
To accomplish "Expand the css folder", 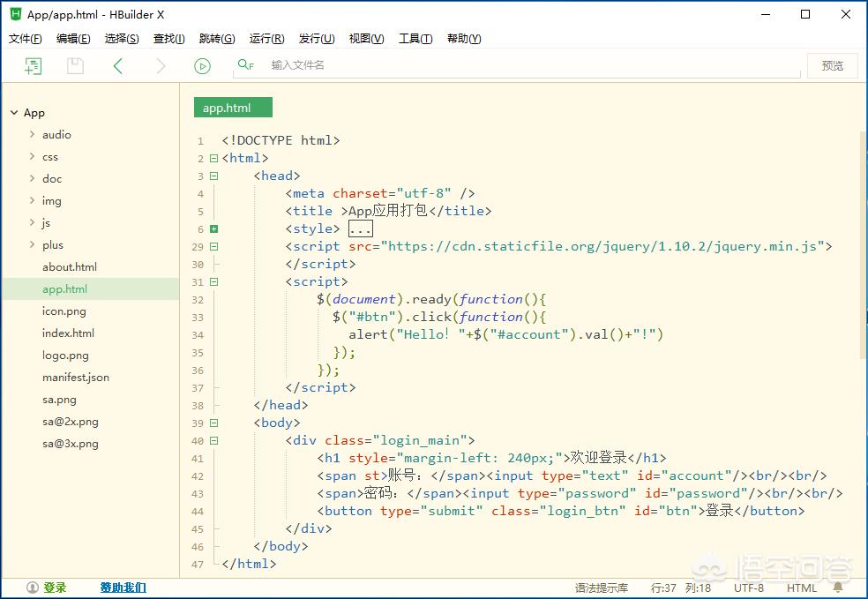I will pyautogui.click(x=32, y=156).
